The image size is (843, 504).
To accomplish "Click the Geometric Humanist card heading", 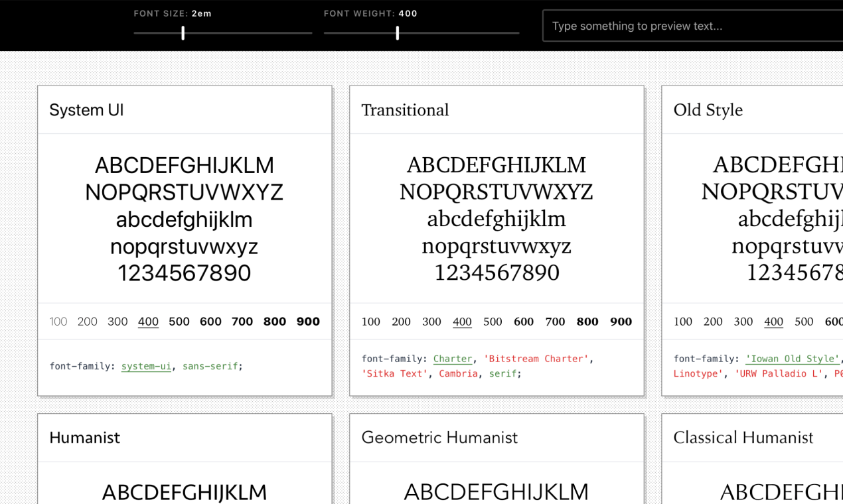I will click(x=439, y=438).
